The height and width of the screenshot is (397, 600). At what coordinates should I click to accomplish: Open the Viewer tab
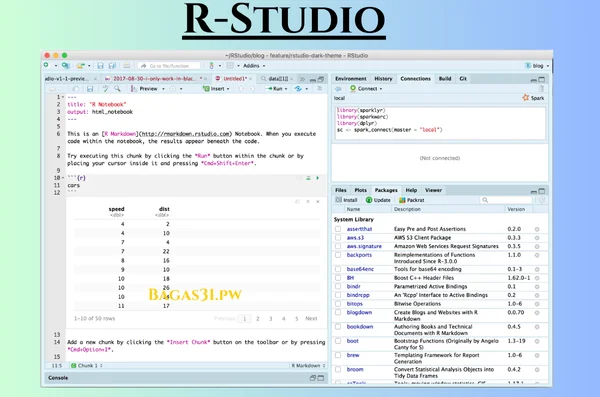[x=433, y=190]
